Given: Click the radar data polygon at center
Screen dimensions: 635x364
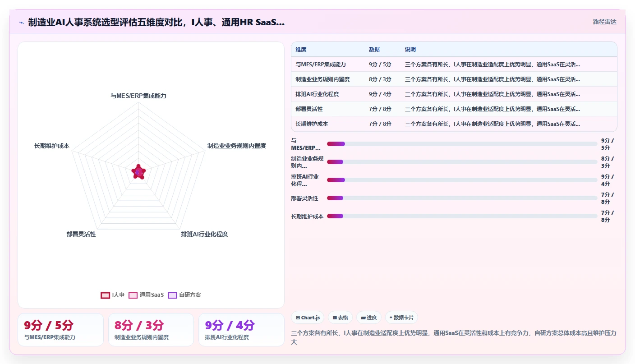Looking at the screenshot, I should pyautogui.click(x=138, y=172).
